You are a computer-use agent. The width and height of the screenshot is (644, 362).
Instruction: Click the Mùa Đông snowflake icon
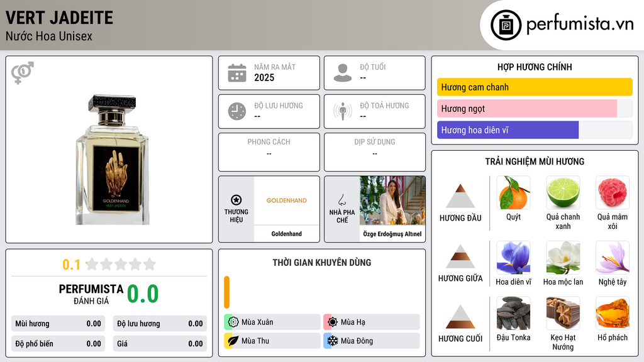(332, 341)
